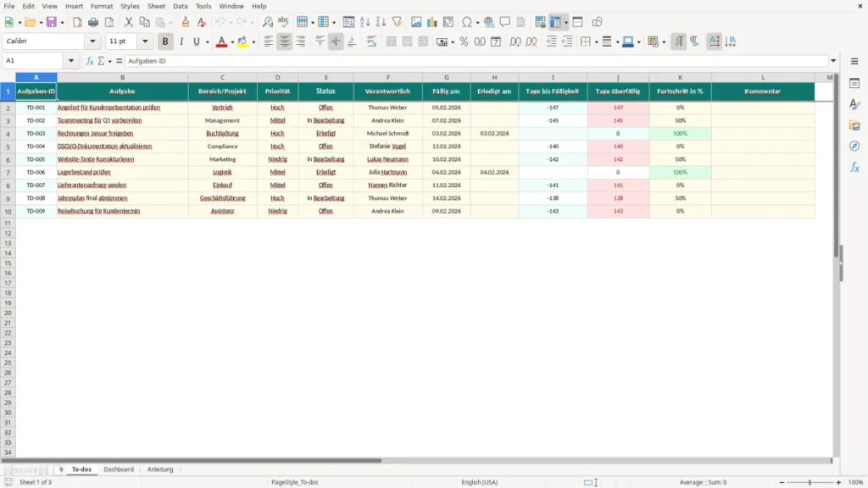Set Align Left for cell
This screenshot has width=868, height=488.
269,42
